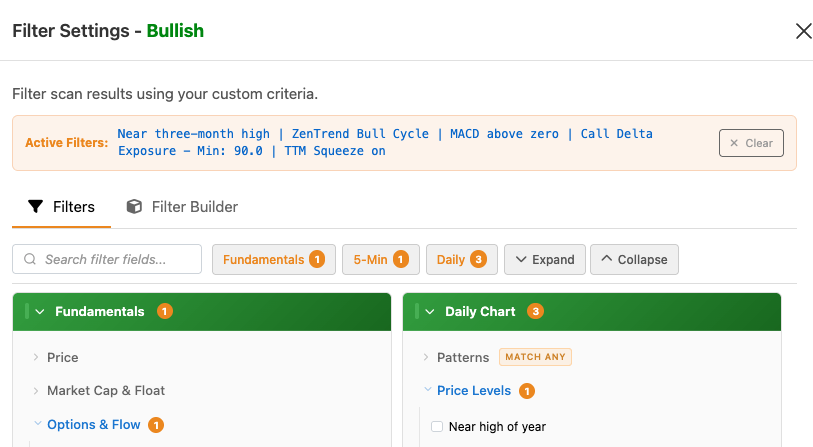Expand the Price section under Fundamentals
The height and width of the screenshot is (447, 813).
pos(62,357)
